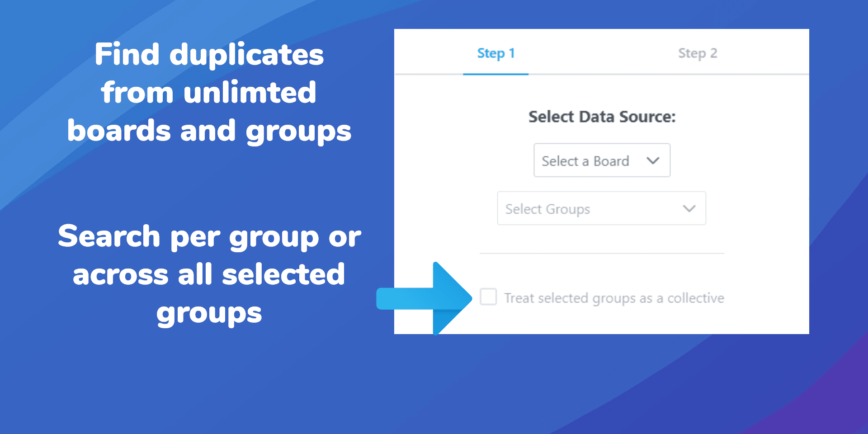Click the blue underline beneath Step 1

tap(496, 74)
